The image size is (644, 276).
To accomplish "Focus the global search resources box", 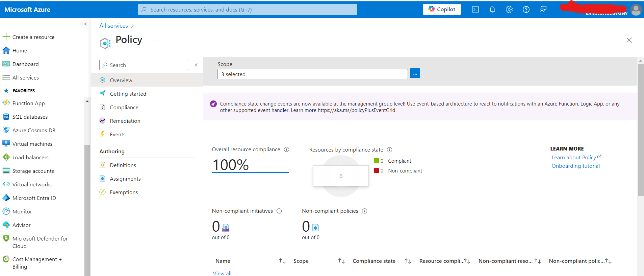I will pos(248,9).
